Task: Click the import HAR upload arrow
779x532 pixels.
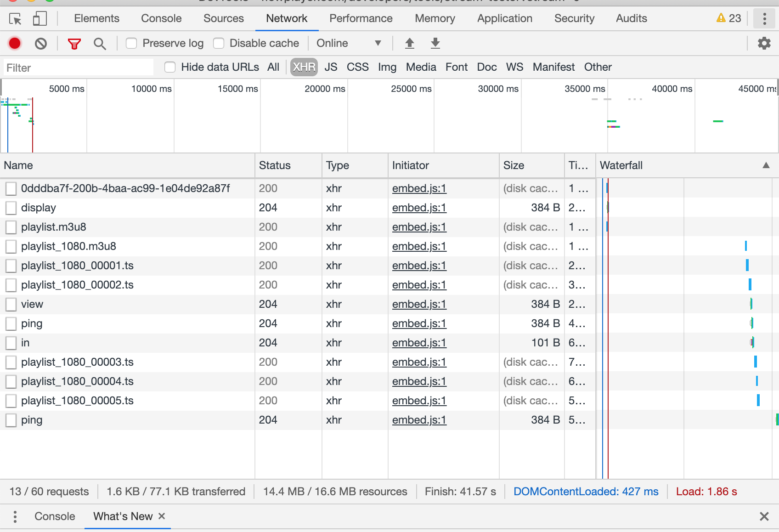Action: pos(410,43)
